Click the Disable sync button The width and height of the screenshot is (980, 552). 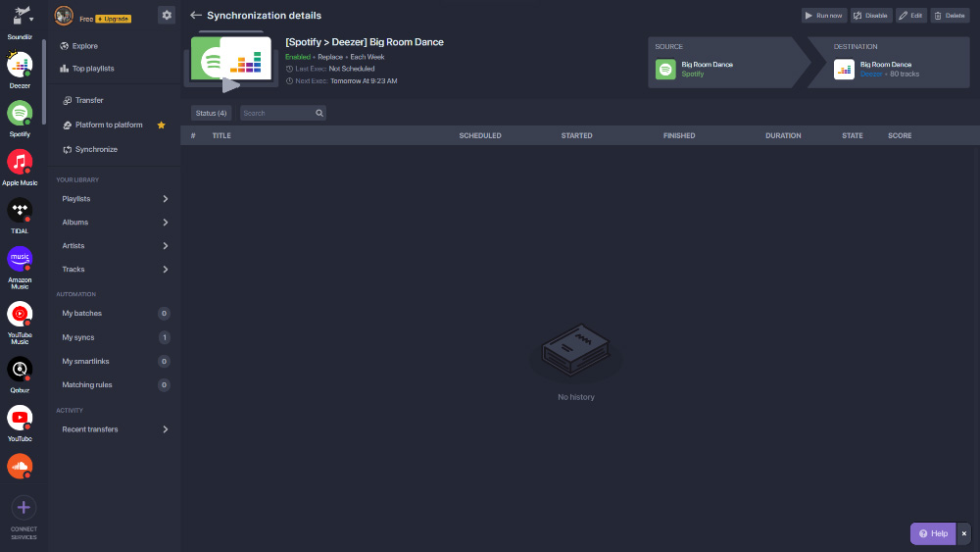tap(870, 16)
